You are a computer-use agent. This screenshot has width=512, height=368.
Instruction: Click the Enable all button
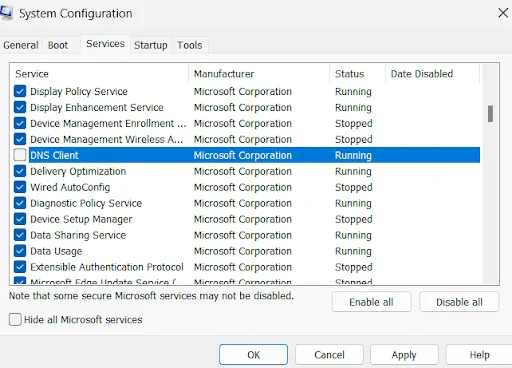click(371, 302)
